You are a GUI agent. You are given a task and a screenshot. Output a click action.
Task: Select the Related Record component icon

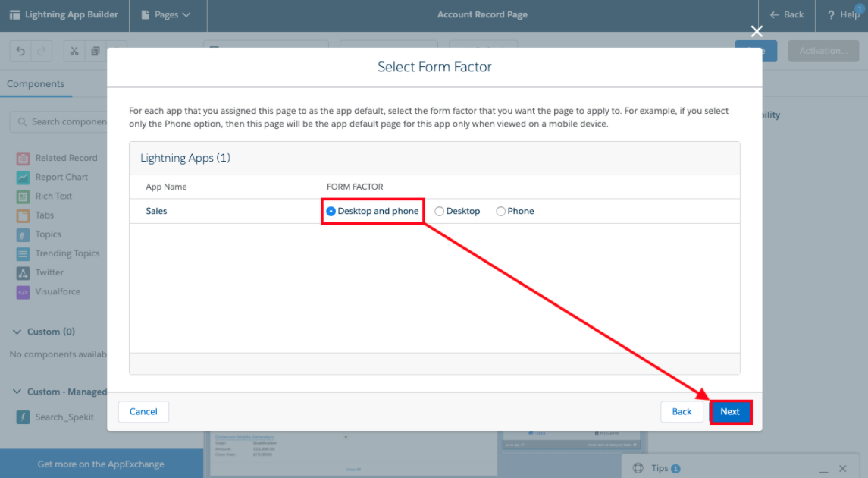21,158
